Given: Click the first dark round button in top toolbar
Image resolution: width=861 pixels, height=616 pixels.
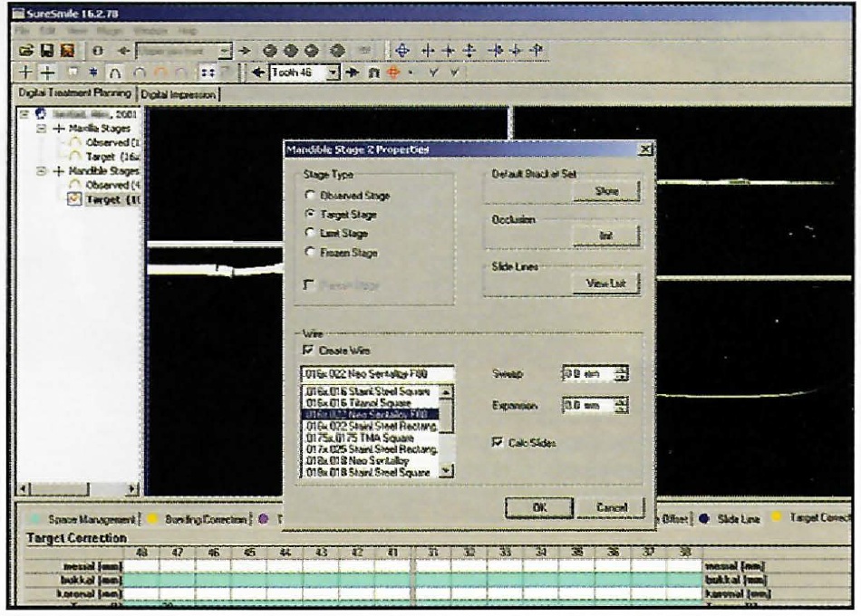Looking at the screenshot, I should (x=269, y=51).
